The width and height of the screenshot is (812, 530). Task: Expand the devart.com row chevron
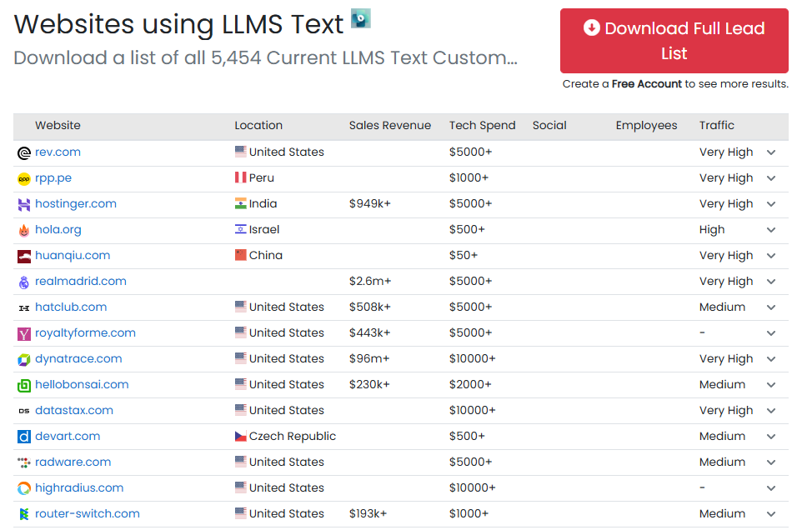pyautogui.click(x=770, y=437)
